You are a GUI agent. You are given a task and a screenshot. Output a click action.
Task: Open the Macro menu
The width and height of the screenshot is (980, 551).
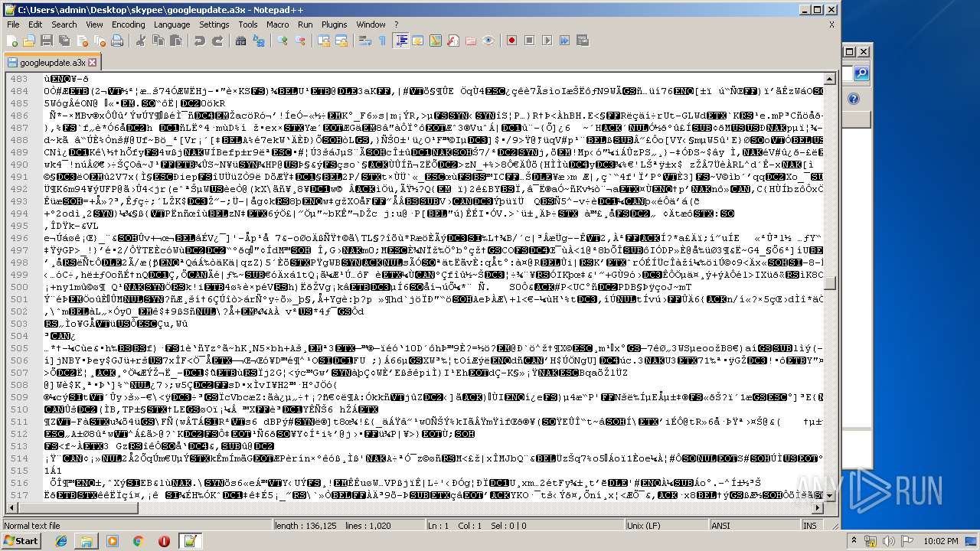pos(277,24)
